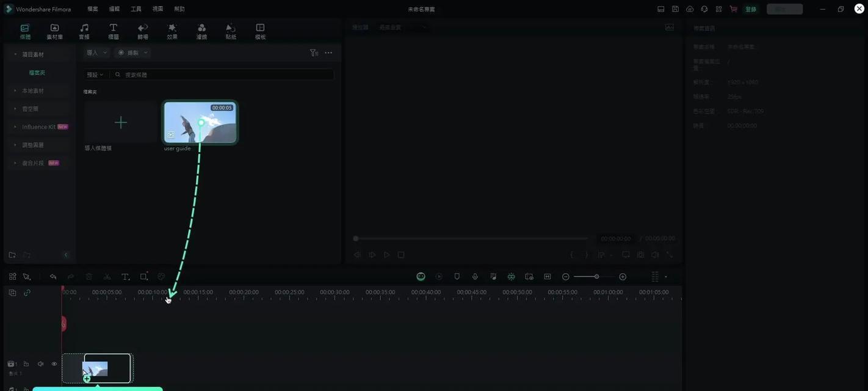
Task: Click the preview volume icon
Action: (655, 255)
